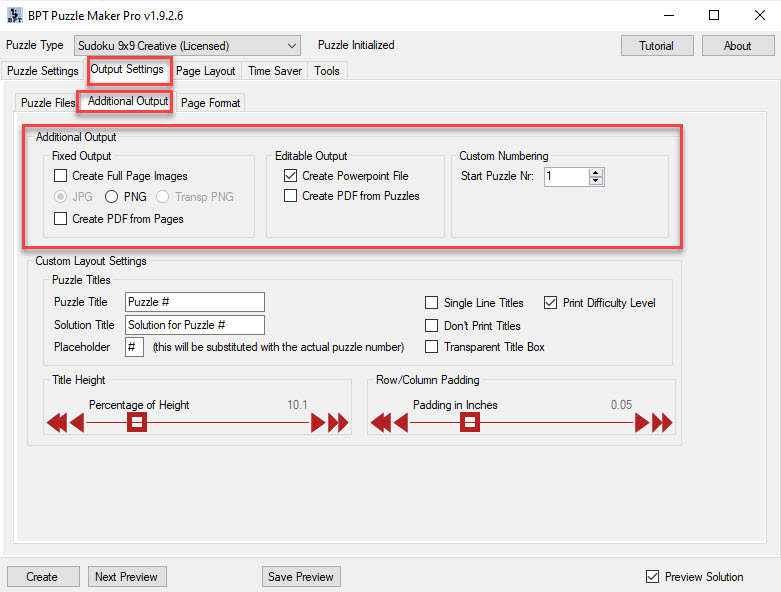781x592 pixels.
Task: Select the PNG radio button
Action: (111, 197)
